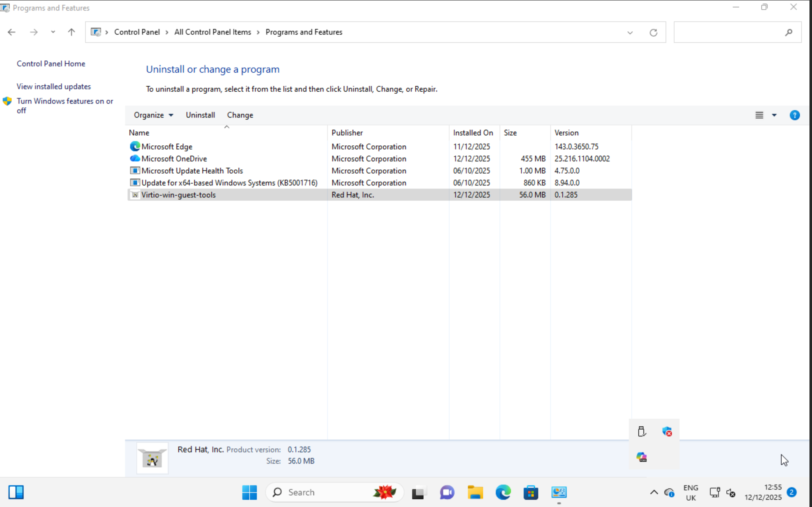Sort by the Name column header
812x507 pixels.
[139, 133]
